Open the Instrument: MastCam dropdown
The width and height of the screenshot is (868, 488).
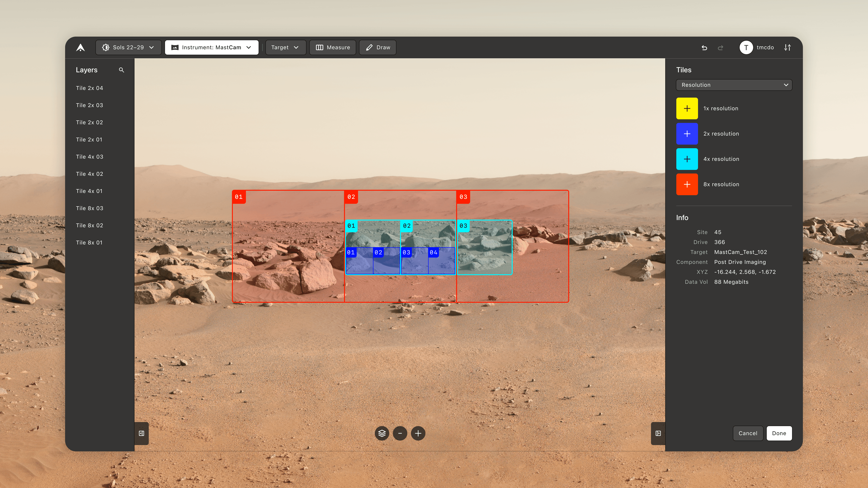coord(212,47)
